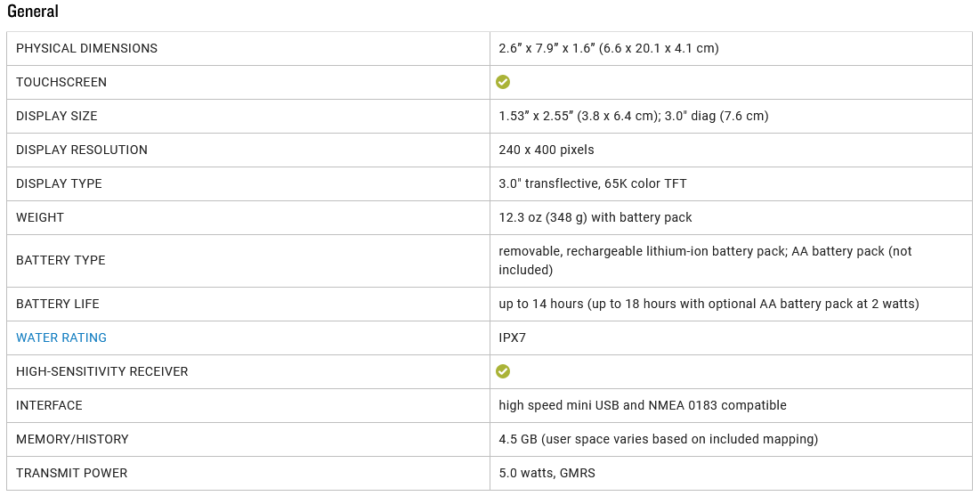Select the Interface row label

click(49, 405)
